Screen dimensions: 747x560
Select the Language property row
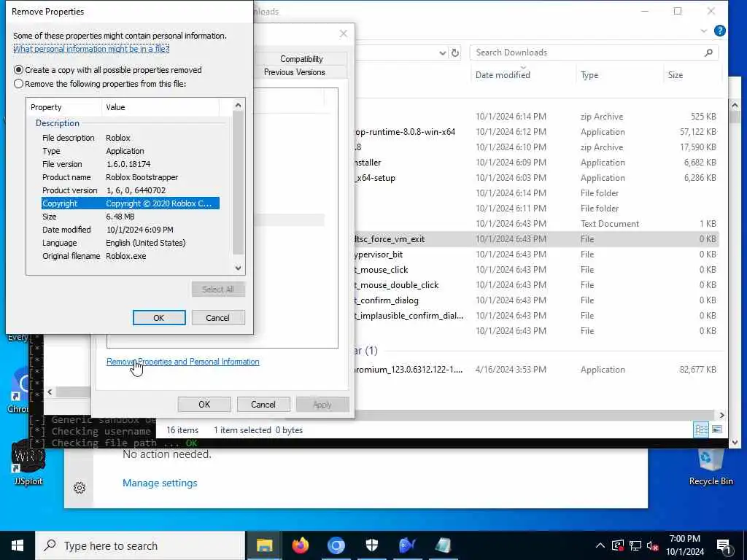[130, 243]
